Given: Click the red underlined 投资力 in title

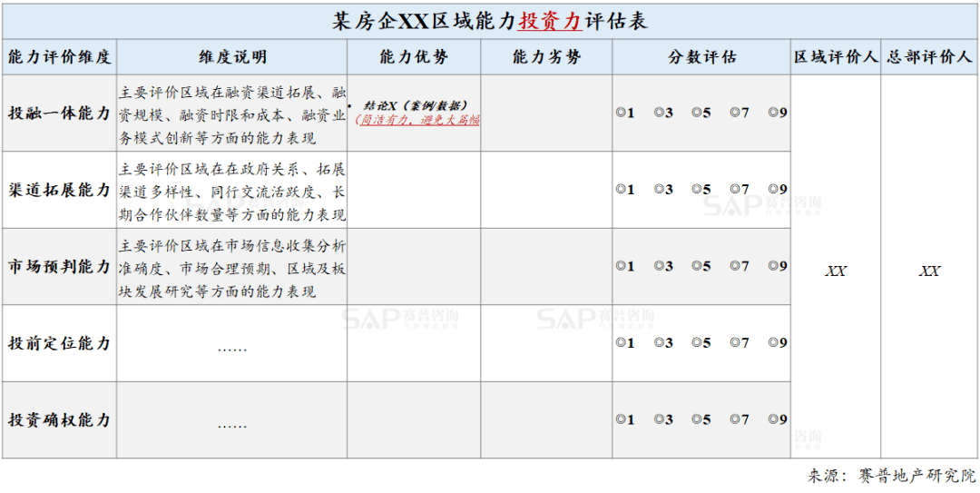Looking at the screenshot, I should point(549,21).
